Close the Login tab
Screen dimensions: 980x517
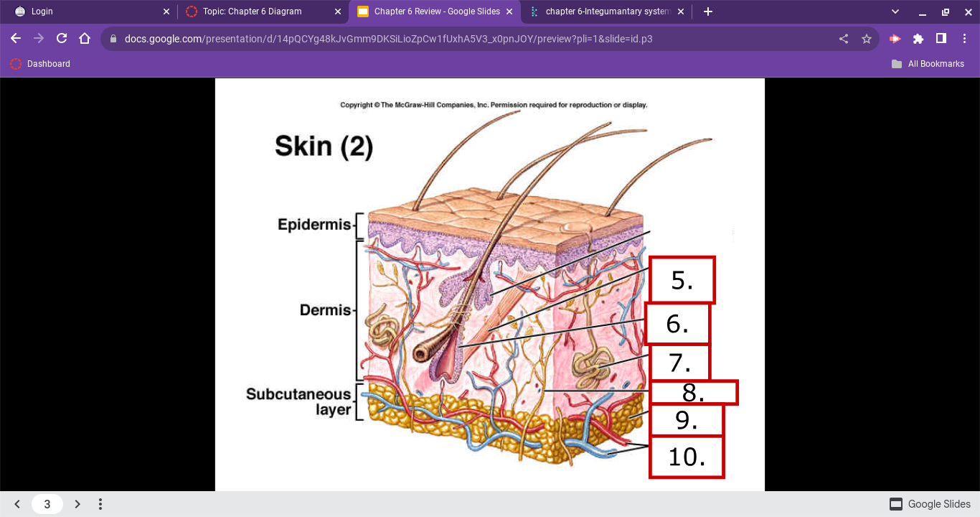click(166, 11)
